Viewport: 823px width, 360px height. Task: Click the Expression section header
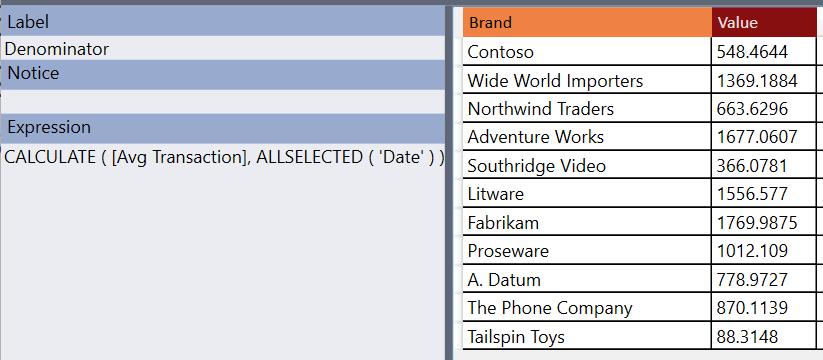223,128
